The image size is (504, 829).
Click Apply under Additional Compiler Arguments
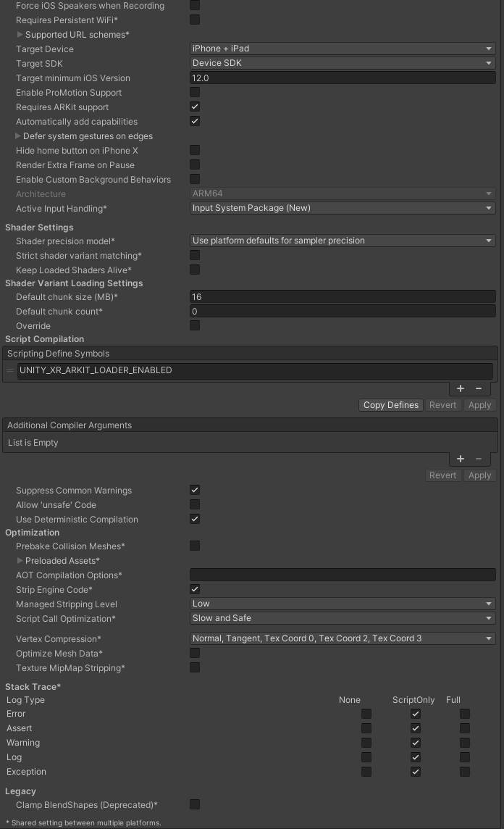click(479, 475)
